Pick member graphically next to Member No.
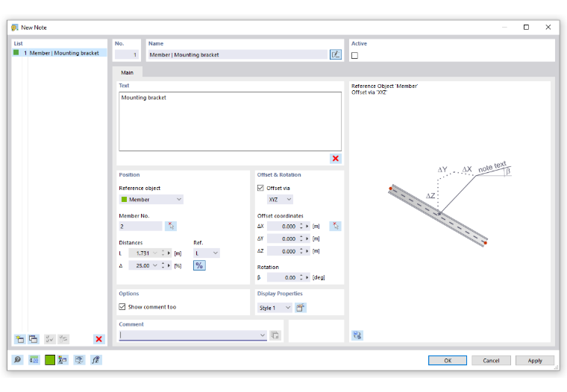567x392 pixels. pos(171,226)
